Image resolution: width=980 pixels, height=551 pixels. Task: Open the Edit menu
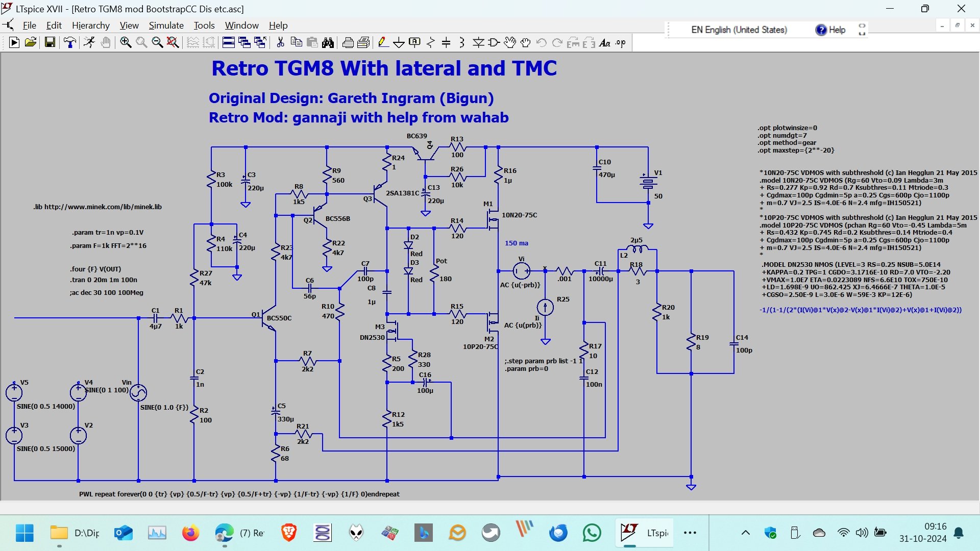click(54, 26)
